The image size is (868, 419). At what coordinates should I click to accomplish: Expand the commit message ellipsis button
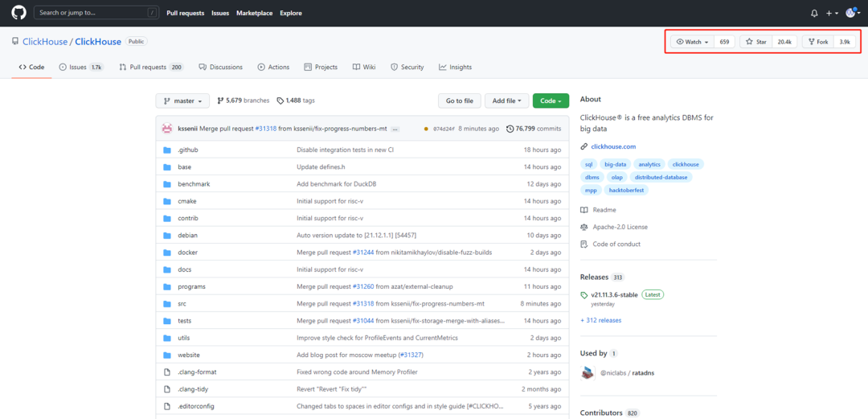pyautogui.click(x=395, y=129)
